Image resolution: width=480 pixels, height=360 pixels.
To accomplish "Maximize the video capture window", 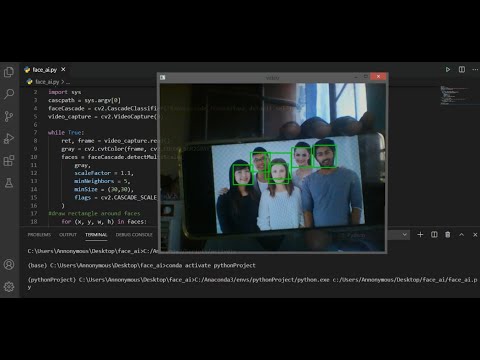I will pos(366,77).
